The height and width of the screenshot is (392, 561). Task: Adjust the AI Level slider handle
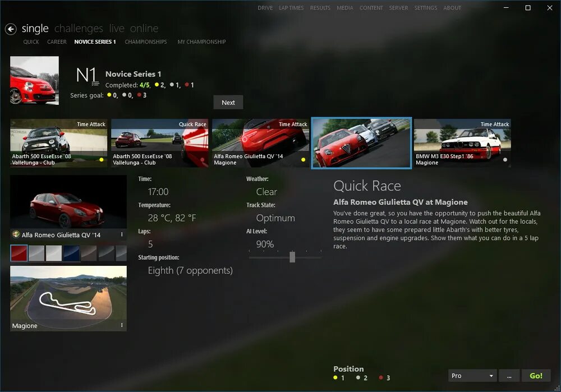tap(292, 257)
